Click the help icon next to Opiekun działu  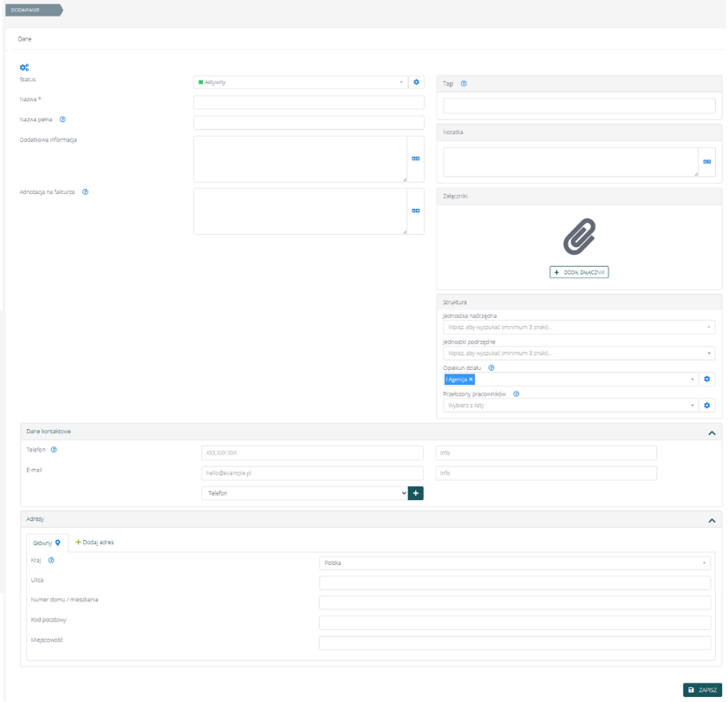click(491, 367)
